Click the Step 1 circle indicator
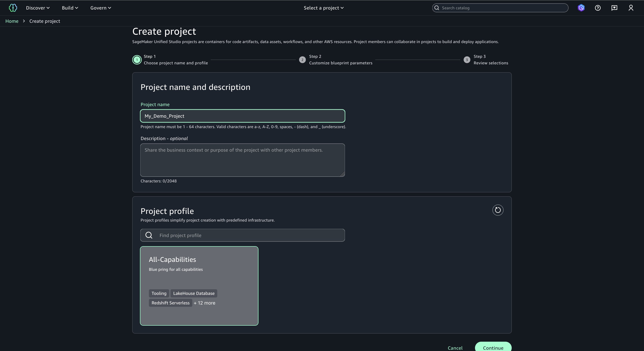644x351 pixels. pyautogui.click(x=137, y=60)
